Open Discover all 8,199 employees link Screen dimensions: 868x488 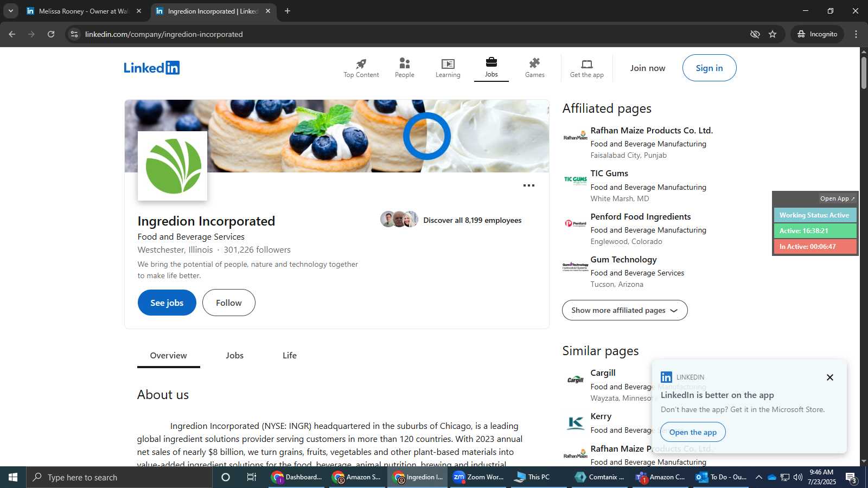tap(472, 220)
